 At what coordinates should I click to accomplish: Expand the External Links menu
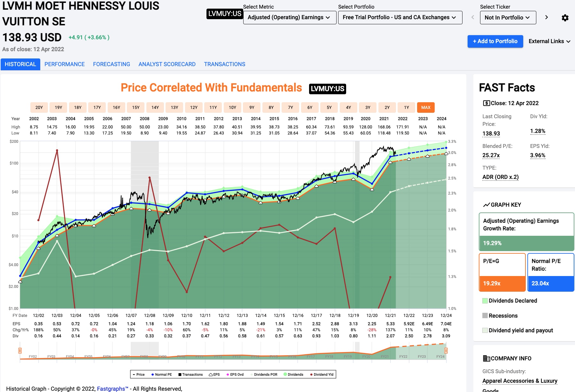coord(549,41)
